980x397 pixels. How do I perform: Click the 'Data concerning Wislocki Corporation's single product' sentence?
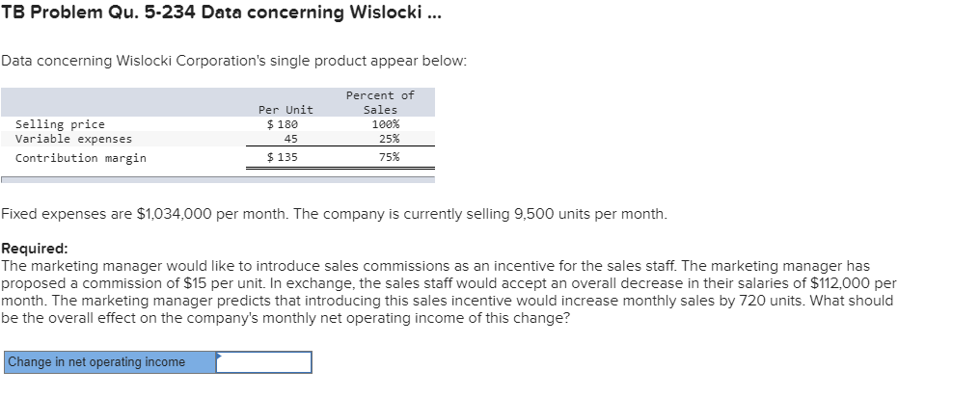233,61
